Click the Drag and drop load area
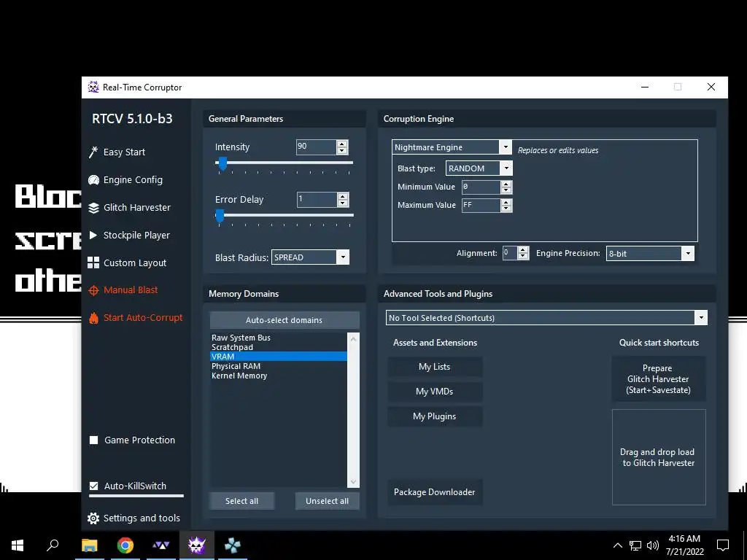The image size is (747, 560). [659, 457]
